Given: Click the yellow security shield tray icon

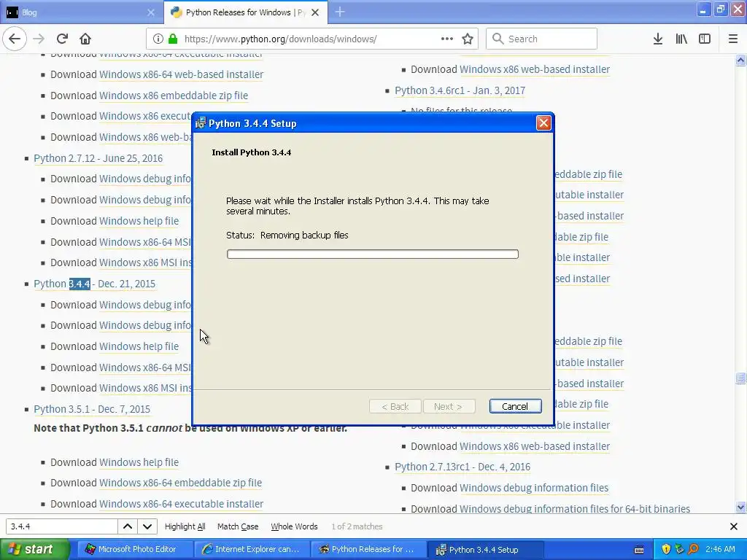Looking at the screenshot, I should coord(666,549).
